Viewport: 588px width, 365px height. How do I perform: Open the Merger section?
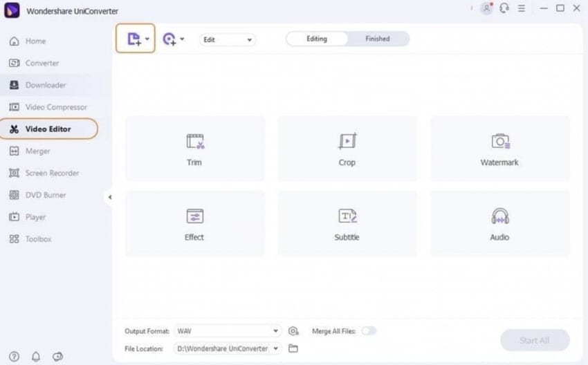tap(30, 151)
